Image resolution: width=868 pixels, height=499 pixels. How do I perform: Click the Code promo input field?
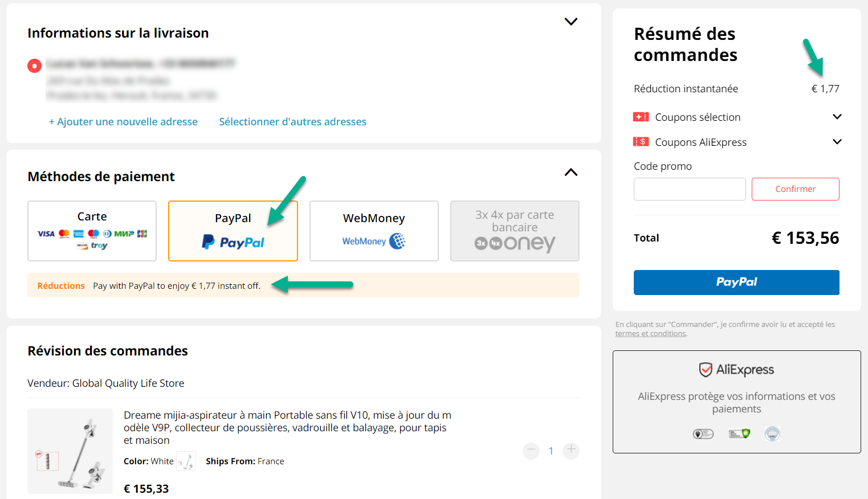690,189
